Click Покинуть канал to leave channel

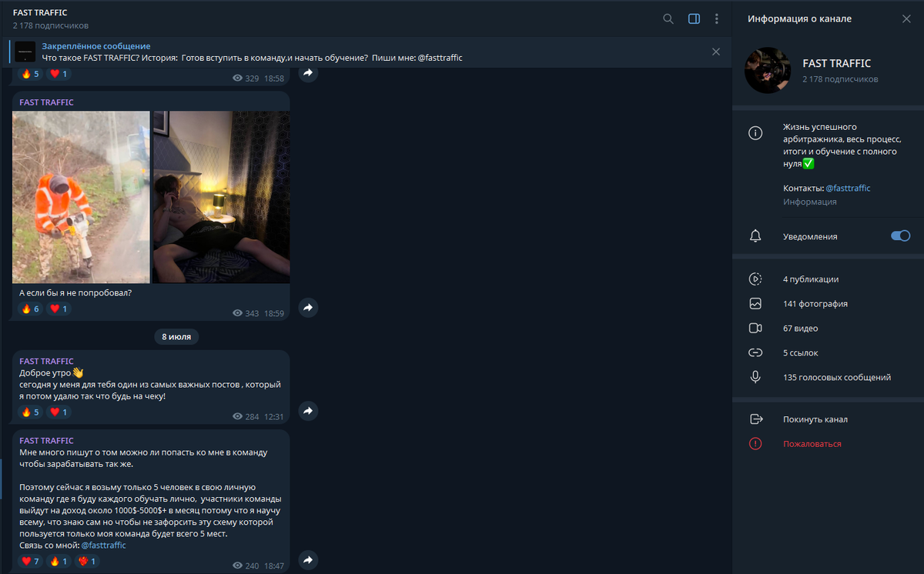tap(815, 419)
